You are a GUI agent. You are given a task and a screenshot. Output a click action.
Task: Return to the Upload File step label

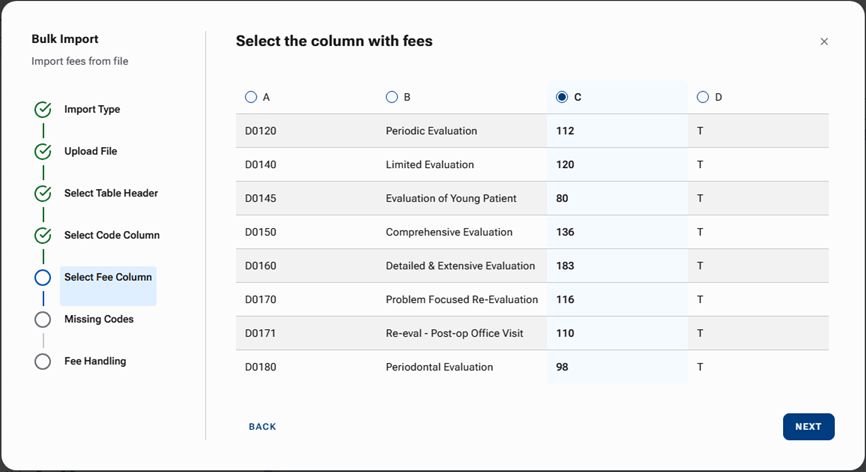coord(91,152)
